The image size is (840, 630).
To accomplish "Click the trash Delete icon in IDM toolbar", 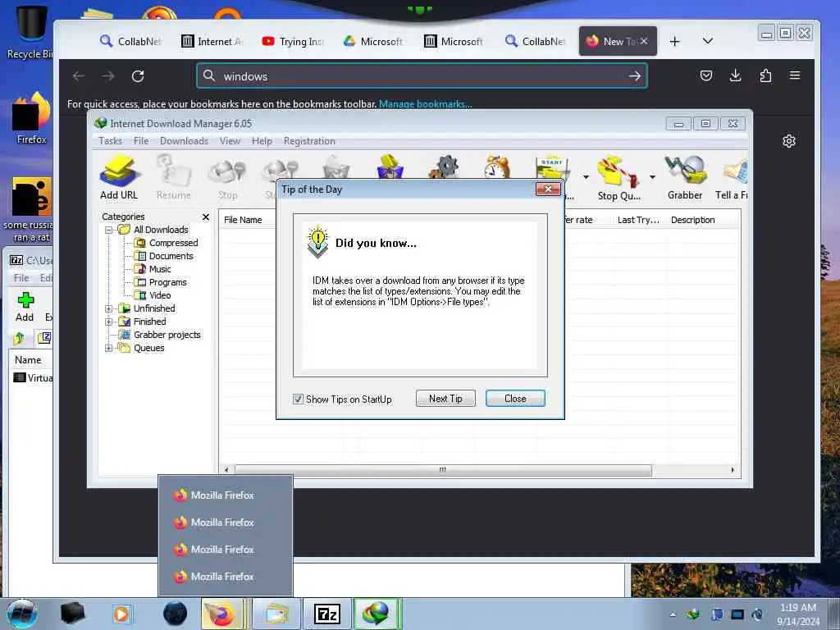I will tap(336, 167).
